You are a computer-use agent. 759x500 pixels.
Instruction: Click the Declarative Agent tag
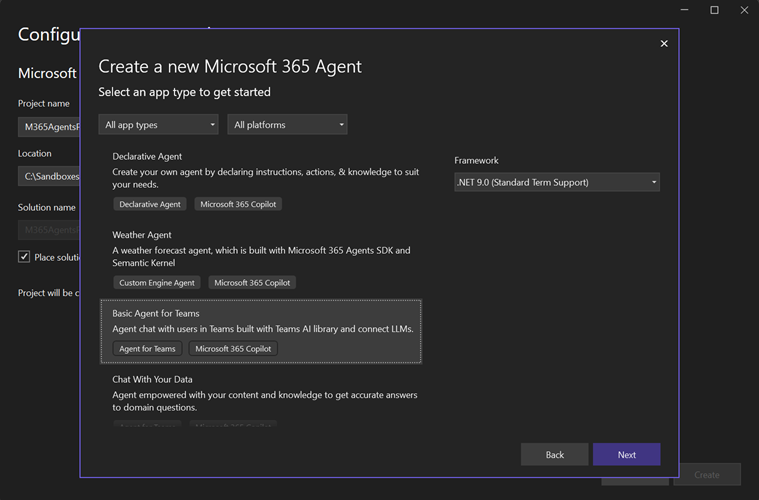[150, 204]
